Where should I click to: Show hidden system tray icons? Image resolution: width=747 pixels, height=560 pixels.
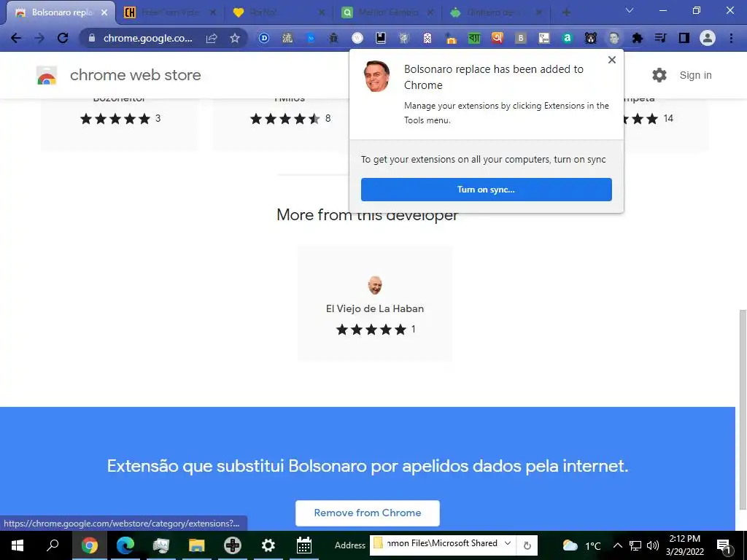[x=617, y=545]
